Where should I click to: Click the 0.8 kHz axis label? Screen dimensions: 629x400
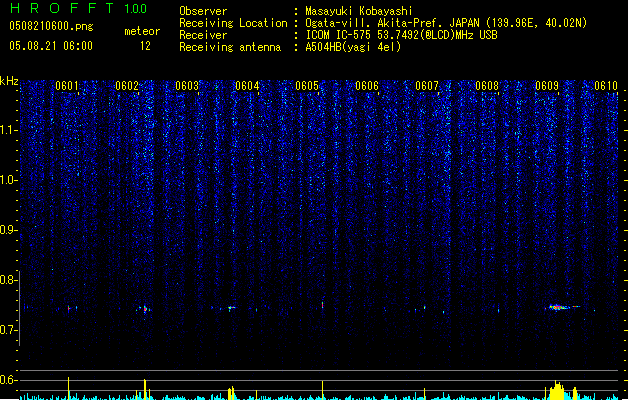[8, 280]
